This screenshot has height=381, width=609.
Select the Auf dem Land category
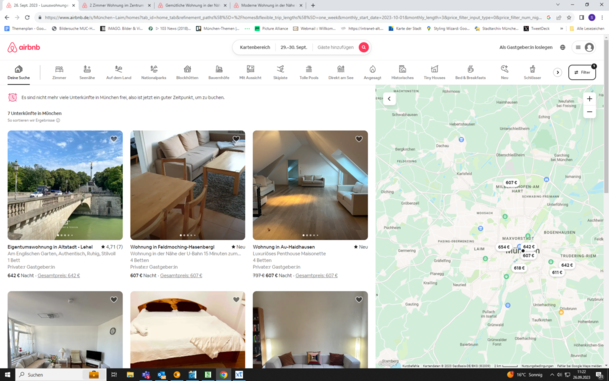[118, 73]
